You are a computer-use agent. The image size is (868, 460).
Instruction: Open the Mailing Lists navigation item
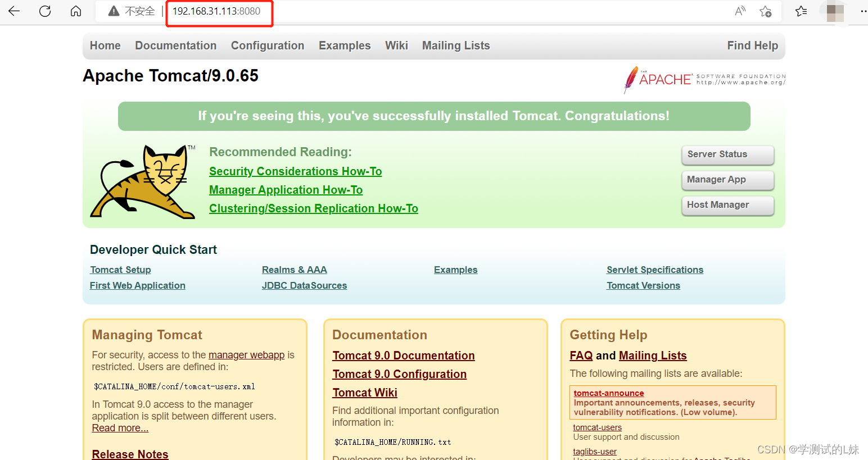[x=456, y=45]
